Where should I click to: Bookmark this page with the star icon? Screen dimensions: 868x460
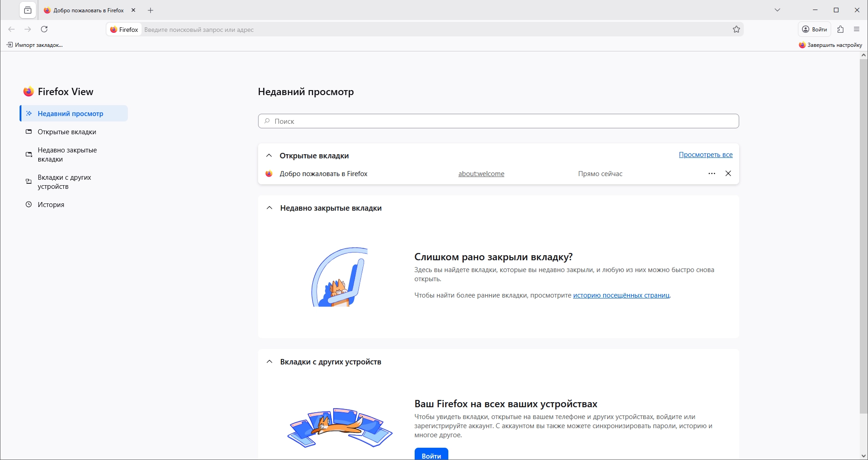pyautogui.click(x=736, y=30)
